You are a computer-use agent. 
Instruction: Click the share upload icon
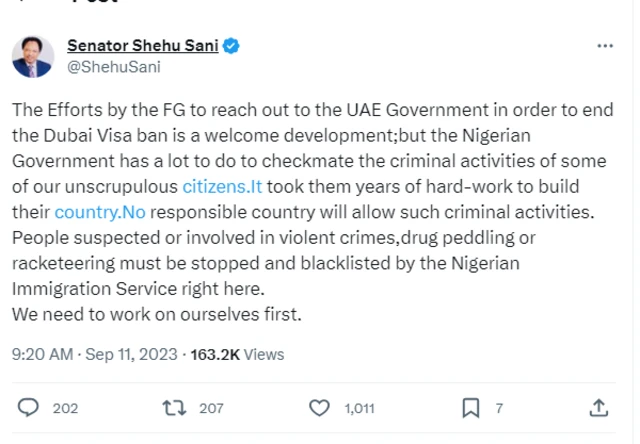click(x=599, y=408)
